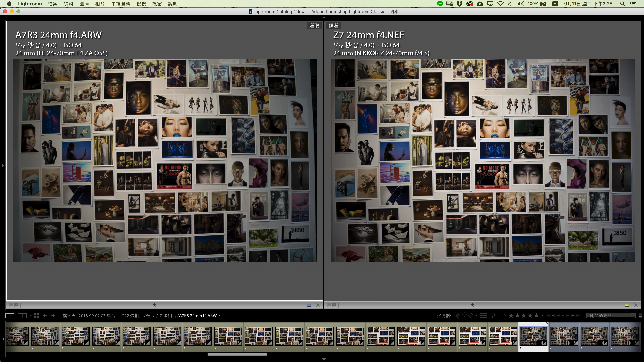
Task: Mark the A7R3 photo as flagged
Action: (x=11, y=305)
